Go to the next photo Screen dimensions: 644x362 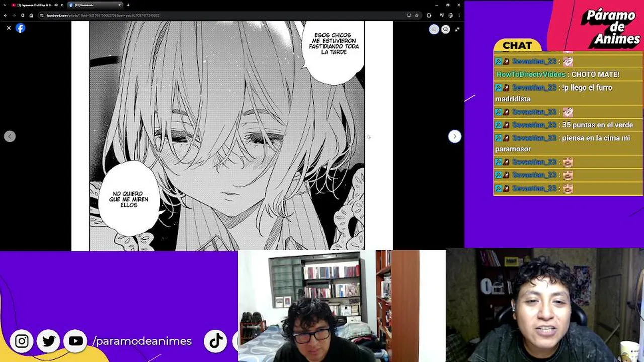coord(454,136)
